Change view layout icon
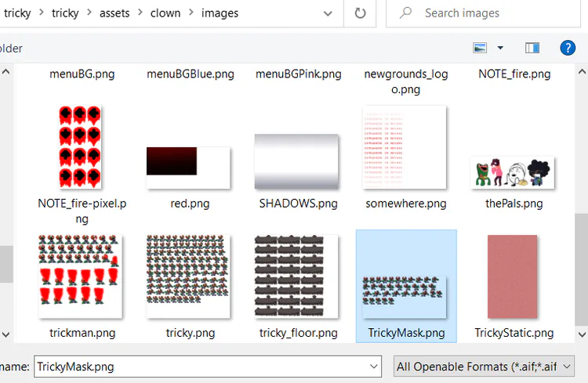 480,48
